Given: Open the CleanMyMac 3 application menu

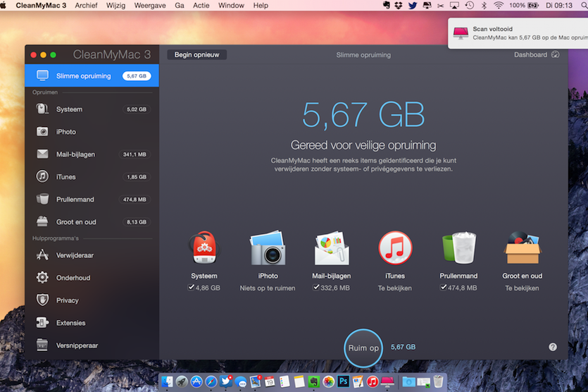Looking at the screenshot, I should [41, 5].
